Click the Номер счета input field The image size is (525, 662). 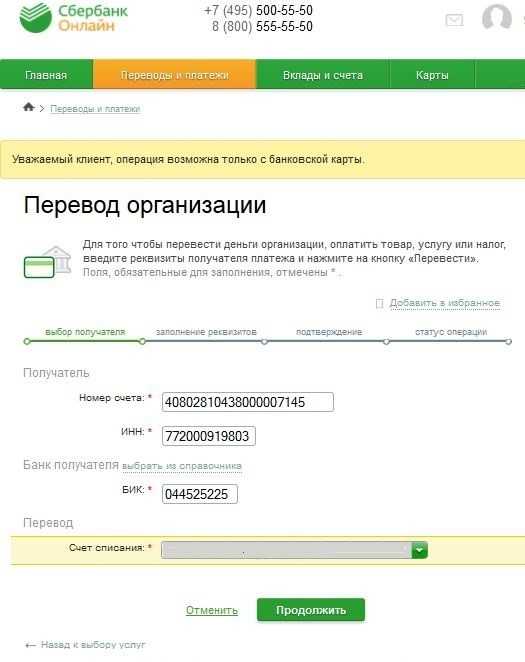[248, 402]
